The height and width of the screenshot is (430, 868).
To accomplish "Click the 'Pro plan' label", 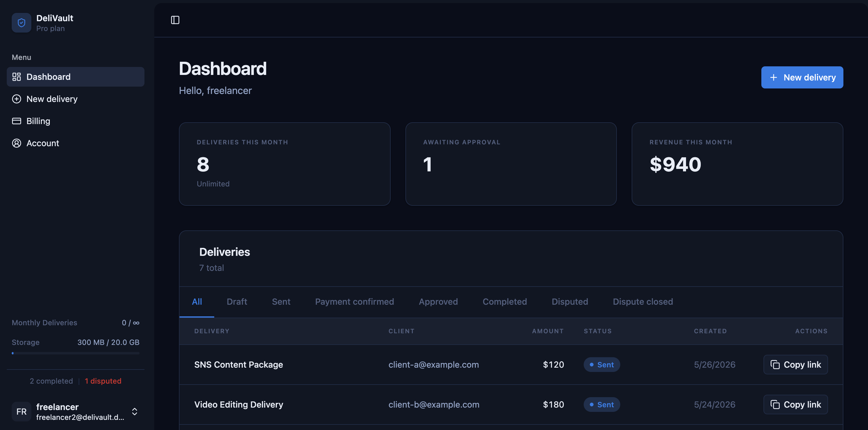I will pyautogui.click(x=50, y=29).
